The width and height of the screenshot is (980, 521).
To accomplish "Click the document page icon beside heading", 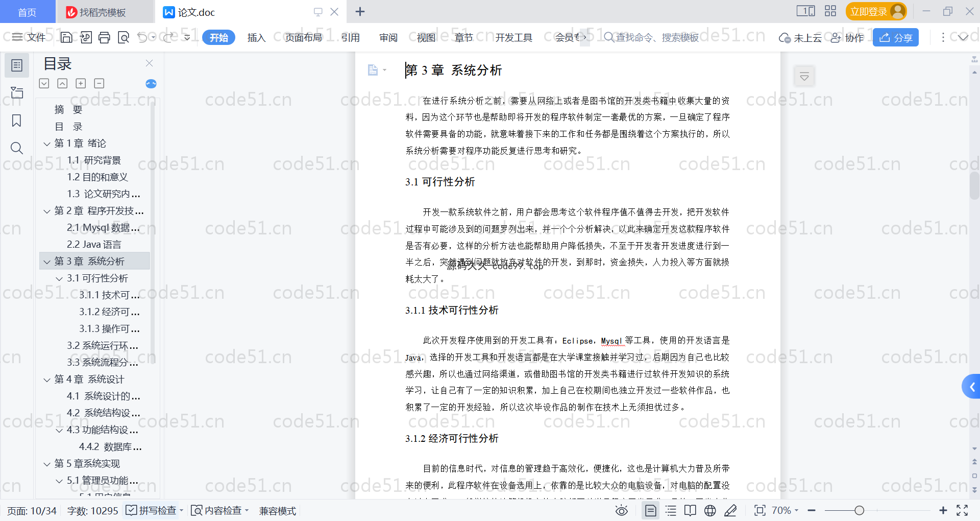I will click(373, 70).
